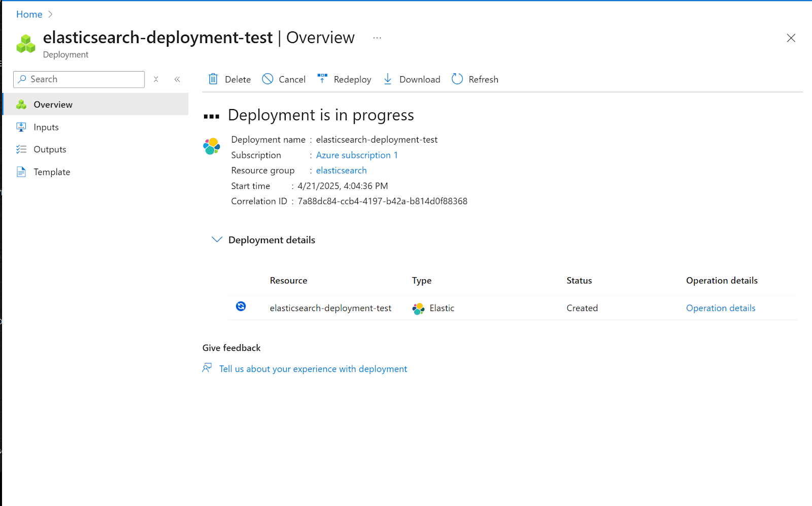Collapse the Deployment details section

click(217, 239)
